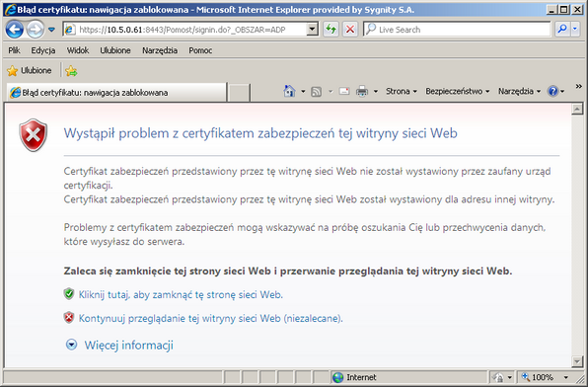Click the Back navigation arrow button

pyautogui.click(x=15, y=30)
